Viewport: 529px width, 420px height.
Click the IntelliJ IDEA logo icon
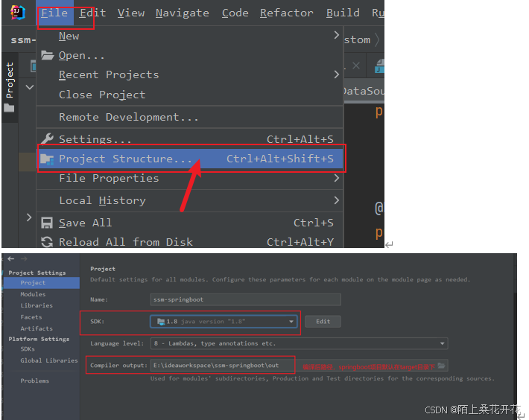point(18,13)
